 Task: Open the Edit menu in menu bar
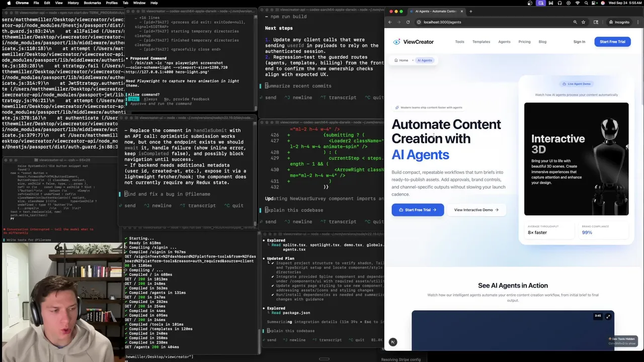coord(47,3)
